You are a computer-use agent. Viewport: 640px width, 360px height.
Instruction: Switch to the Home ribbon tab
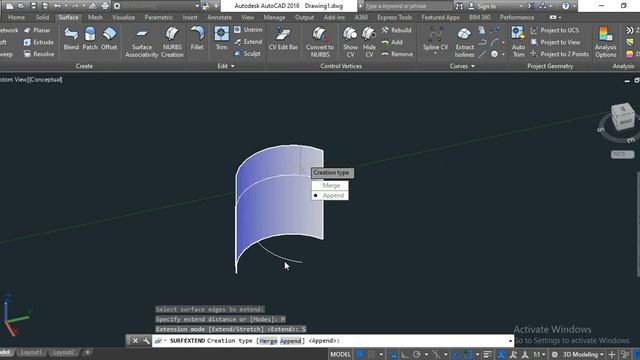pos(16,18)
